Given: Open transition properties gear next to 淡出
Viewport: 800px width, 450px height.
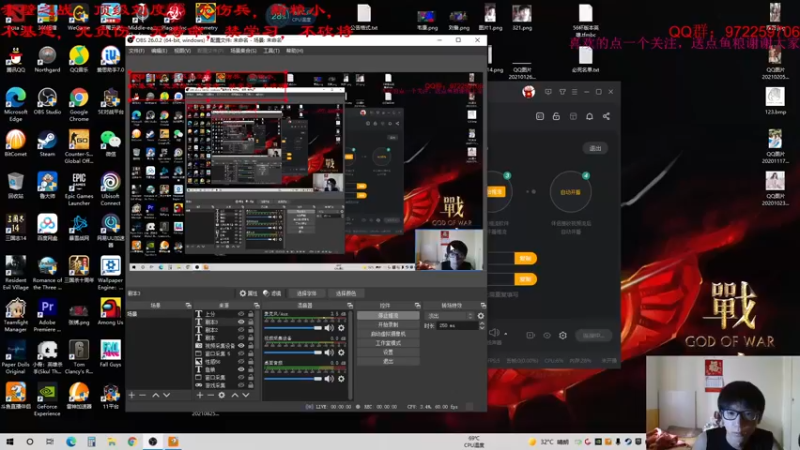Looking at the screenshot, I should (481, 316).
